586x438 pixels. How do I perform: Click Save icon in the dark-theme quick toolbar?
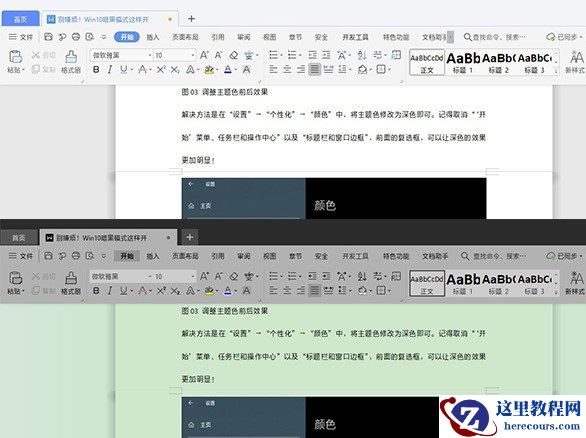[x=48, y=256]
